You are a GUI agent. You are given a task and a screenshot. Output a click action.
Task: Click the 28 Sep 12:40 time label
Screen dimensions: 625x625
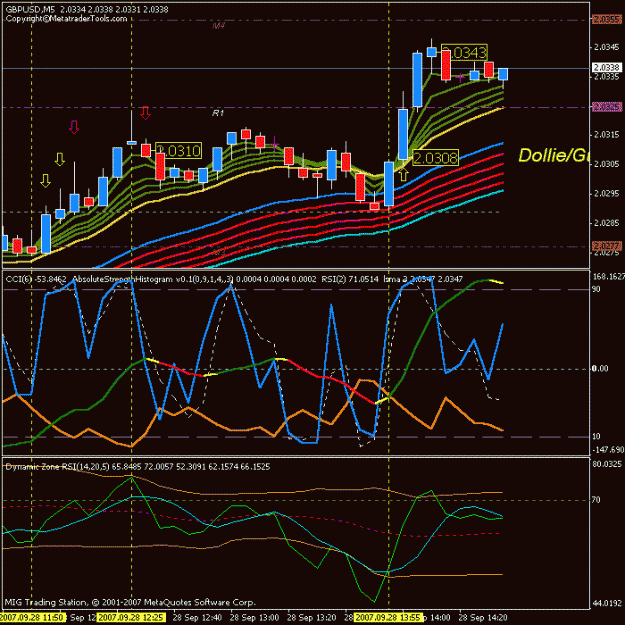(x=198, y=618)
